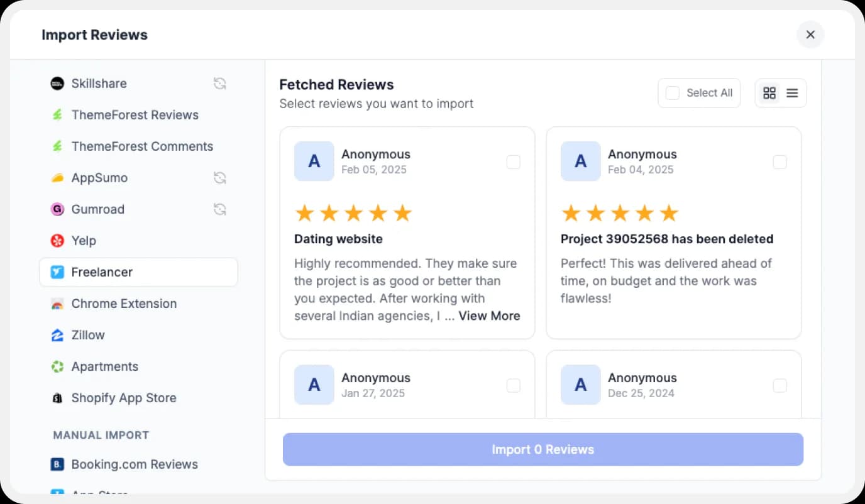Switch to grid view layout
Screen dimensions: 865x504
coord(769,92)
